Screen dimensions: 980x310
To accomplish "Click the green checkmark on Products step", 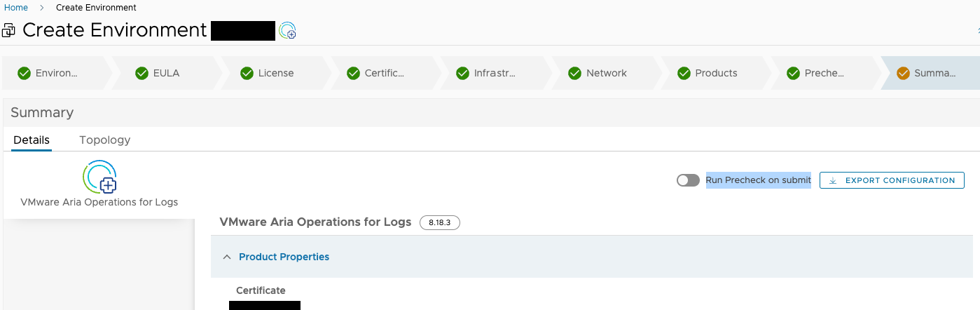I will tap(684, 73).
